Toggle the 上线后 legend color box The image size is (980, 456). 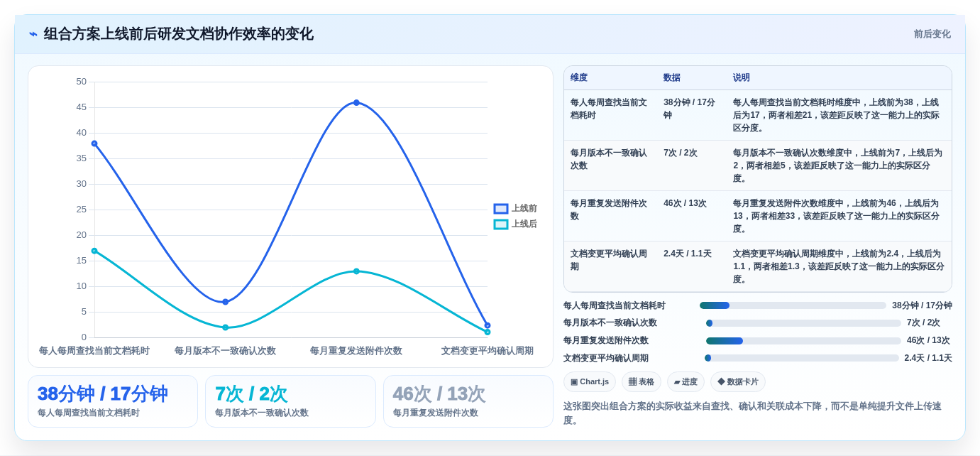tap(501, 224)
